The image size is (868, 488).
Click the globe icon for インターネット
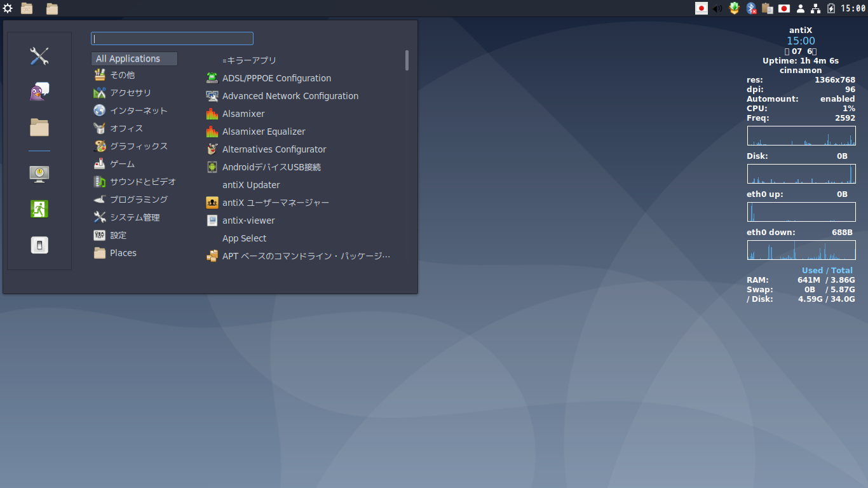[x=100, y=111]
